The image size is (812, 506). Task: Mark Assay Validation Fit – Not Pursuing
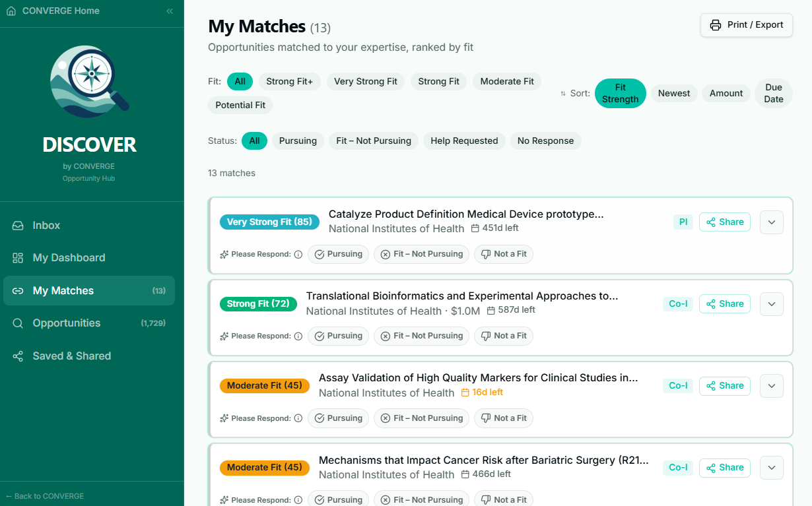pos(422,418)
